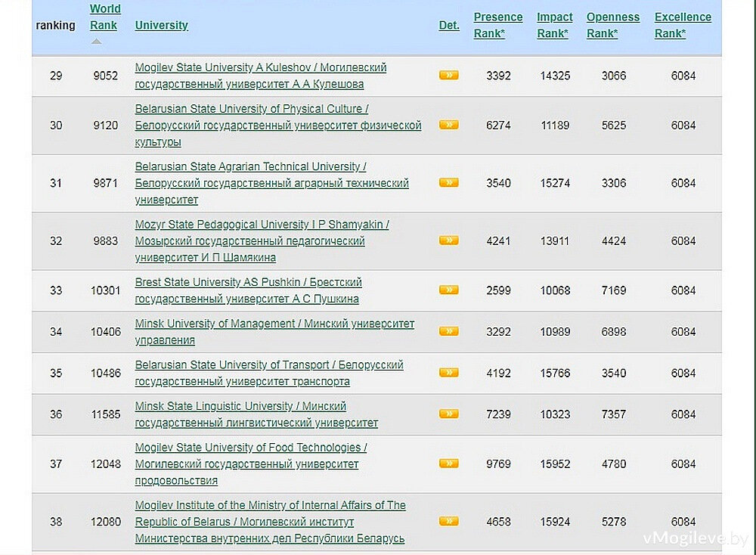Select presence rank value 4192
Image resolution: width=756 pixels, height=555 pixels.
[498, 374]
